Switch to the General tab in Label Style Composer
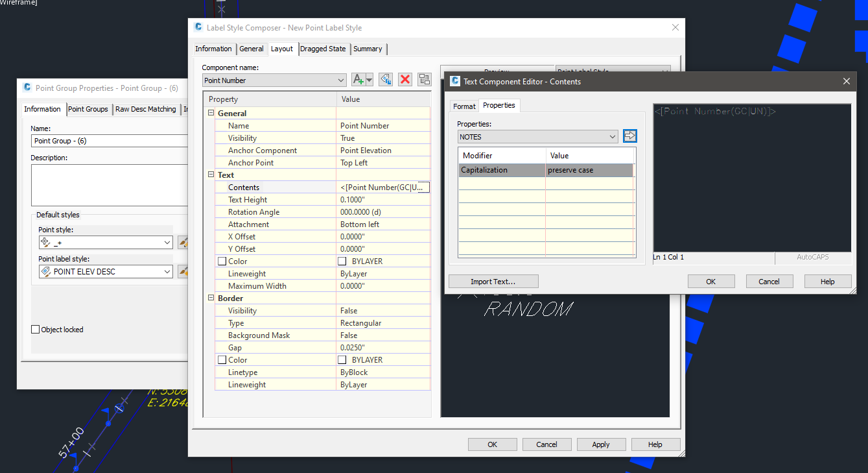The height and width of the screenshot is (473, 868). coord(252,49)
